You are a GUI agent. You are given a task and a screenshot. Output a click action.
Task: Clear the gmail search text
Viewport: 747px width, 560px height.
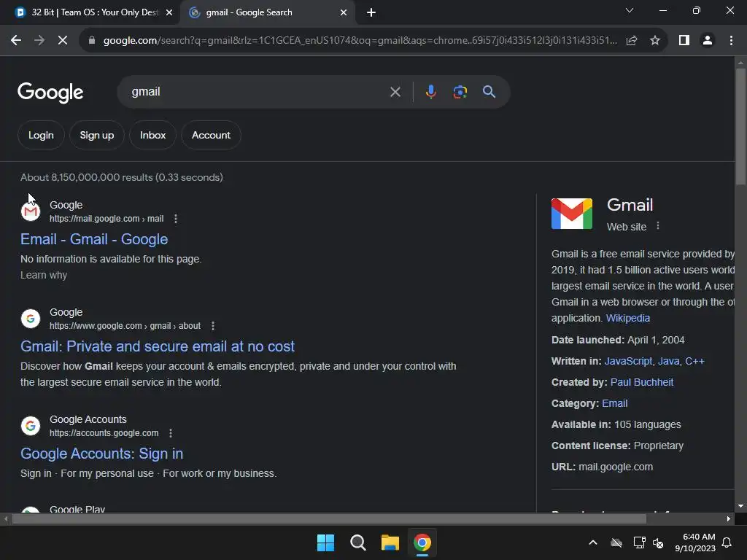click(x=395, y=92)
